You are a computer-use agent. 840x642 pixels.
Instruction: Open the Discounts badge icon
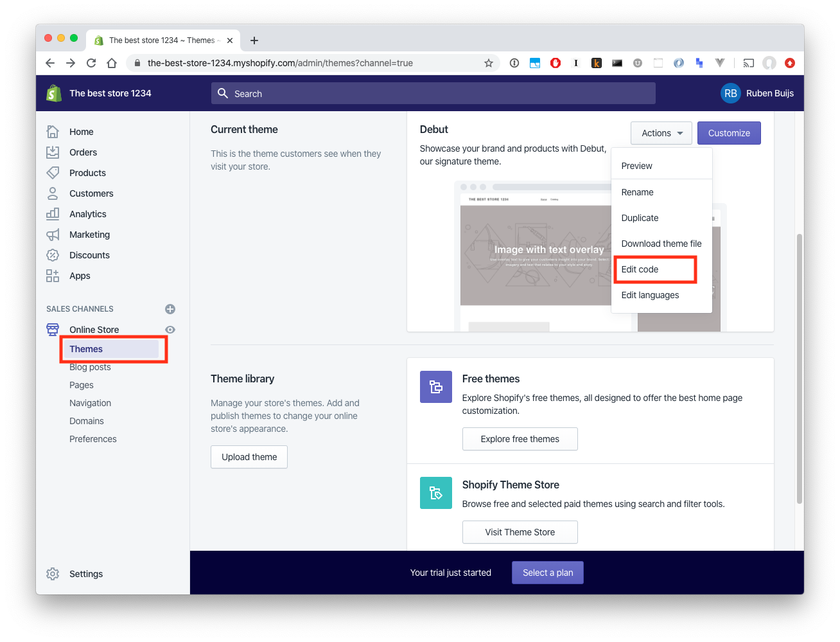click(53, 255)
